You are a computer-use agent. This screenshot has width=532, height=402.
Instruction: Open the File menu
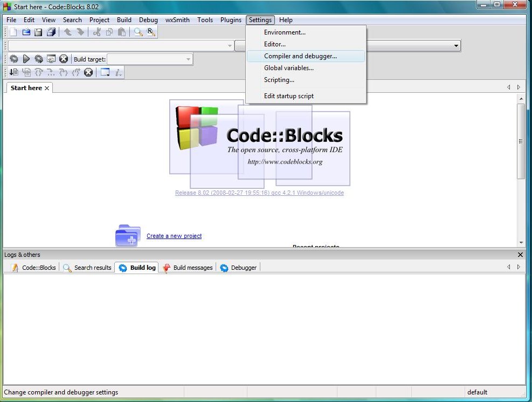pos(11,20)
